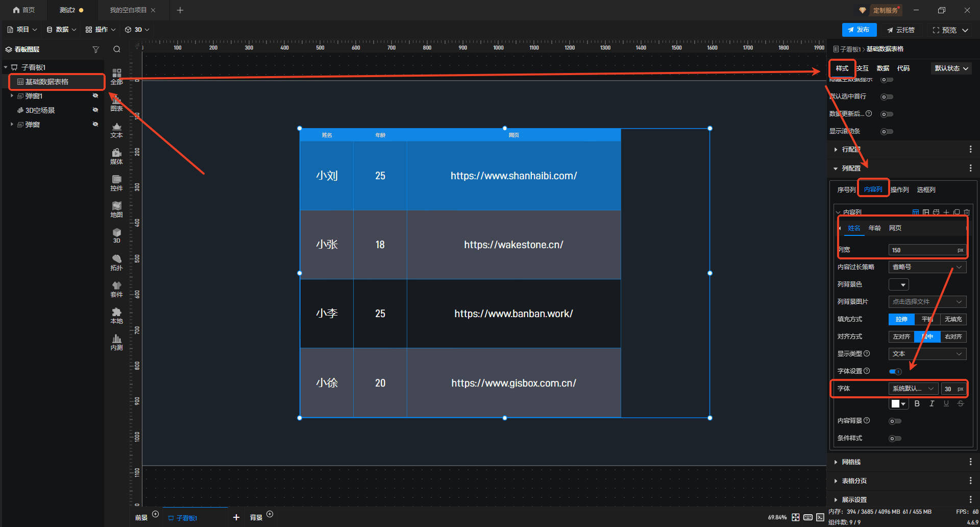Click the search icon above component sidebar
The height and width of the screenshot is (527, 980).
tap(117, 50)
